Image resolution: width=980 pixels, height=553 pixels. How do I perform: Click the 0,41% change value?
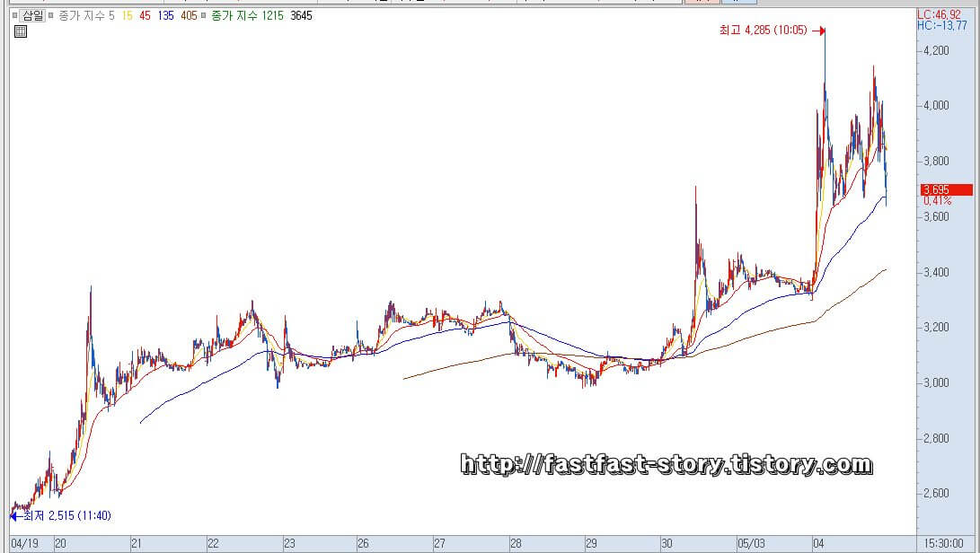[x=937, y=200]
